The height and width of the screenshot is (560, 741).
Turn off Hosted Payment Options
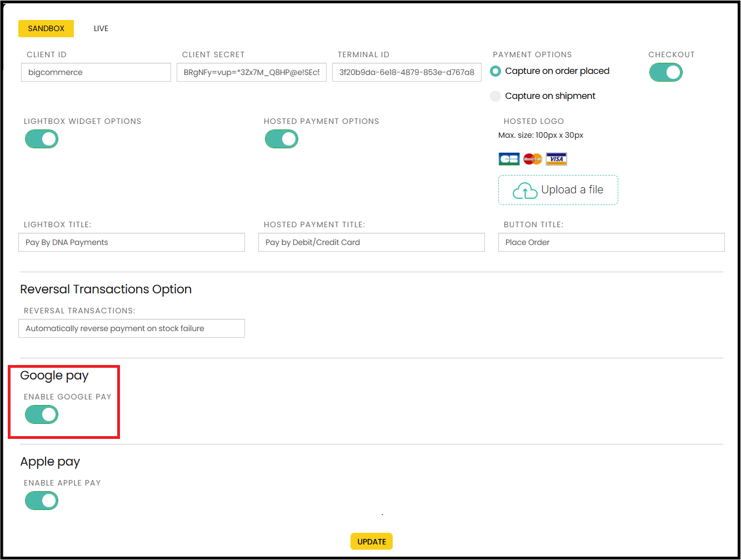pos(281,139)
